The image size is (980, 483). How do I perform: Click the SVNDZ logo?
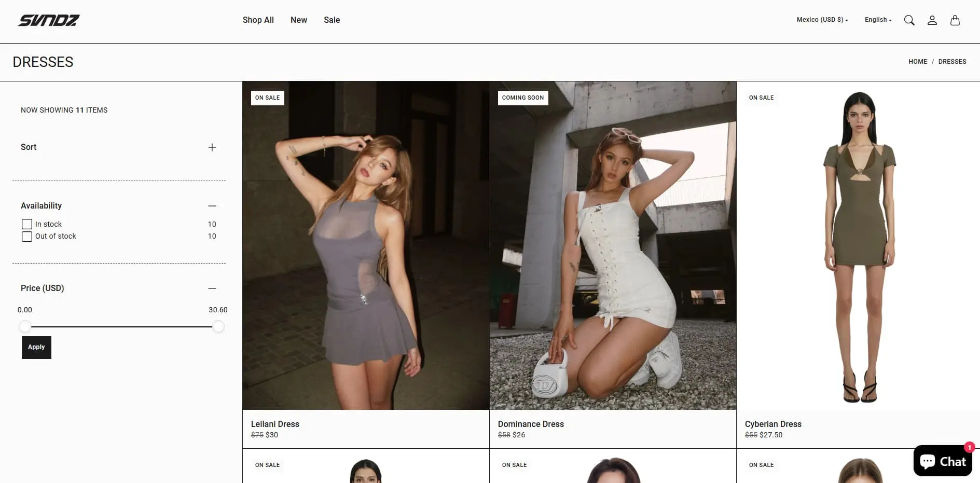pos(49,20)
